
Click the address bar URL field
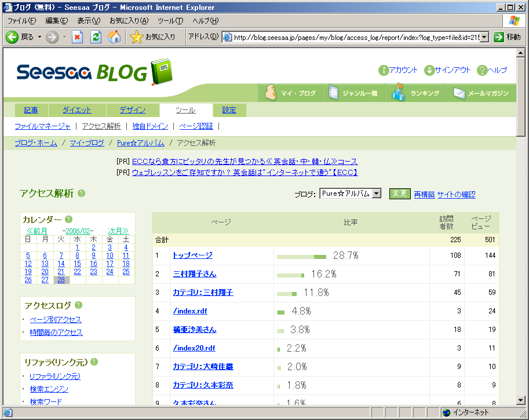(356, 37)
